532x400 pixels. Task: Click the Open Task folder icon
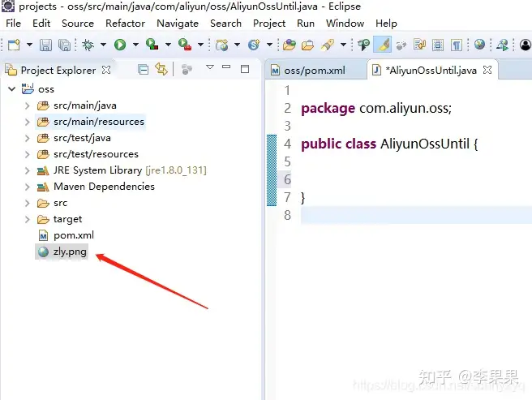(x=307, y=45)
